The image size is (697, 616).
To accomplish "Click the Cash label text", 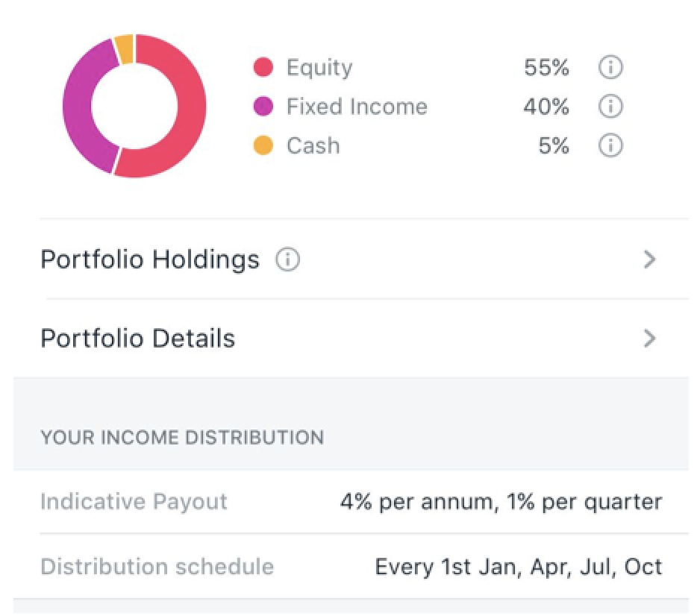I will (x=313, y=145).
